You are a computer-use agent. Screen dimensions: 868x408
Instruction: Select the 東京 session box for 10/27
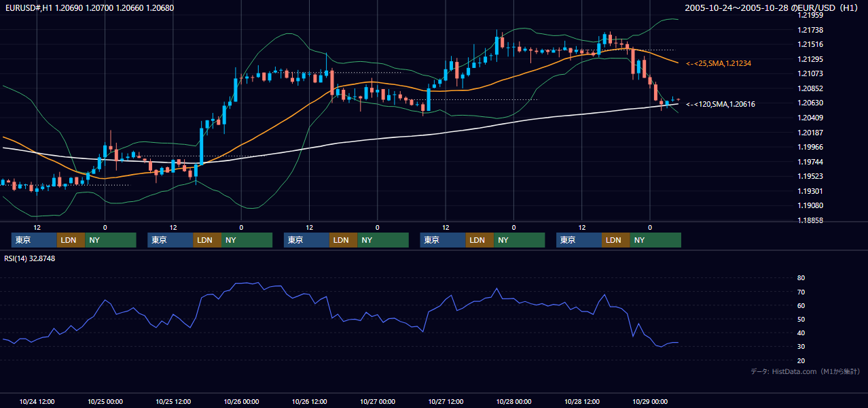(443, 240)
